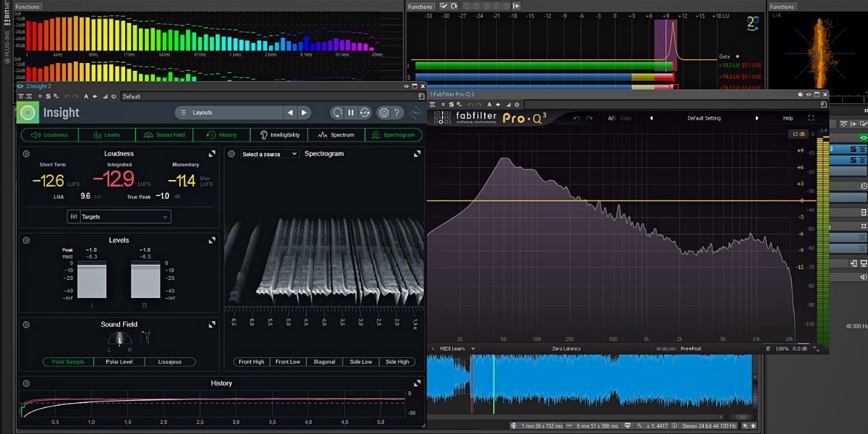The height and width of the screenshot is (434, 868).
Task: Open Functions menu above phase scope
Action: coord(782,7)
